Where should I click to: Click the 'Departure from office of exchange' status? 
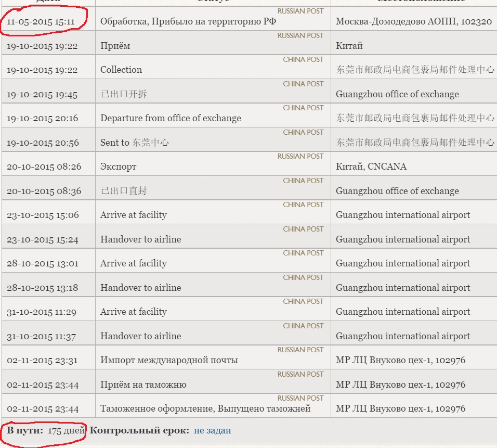(171, 118)
